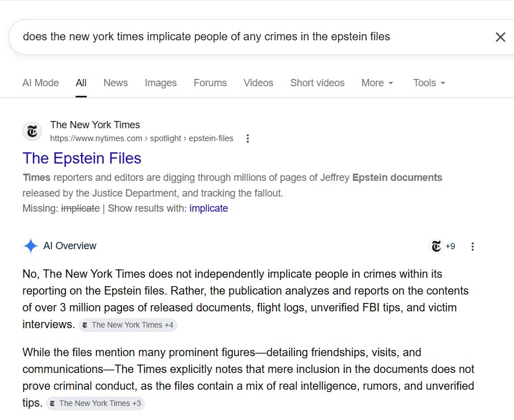Click the paragraph beginning 'No, The New York Times does not'

(x=246, y=299)
